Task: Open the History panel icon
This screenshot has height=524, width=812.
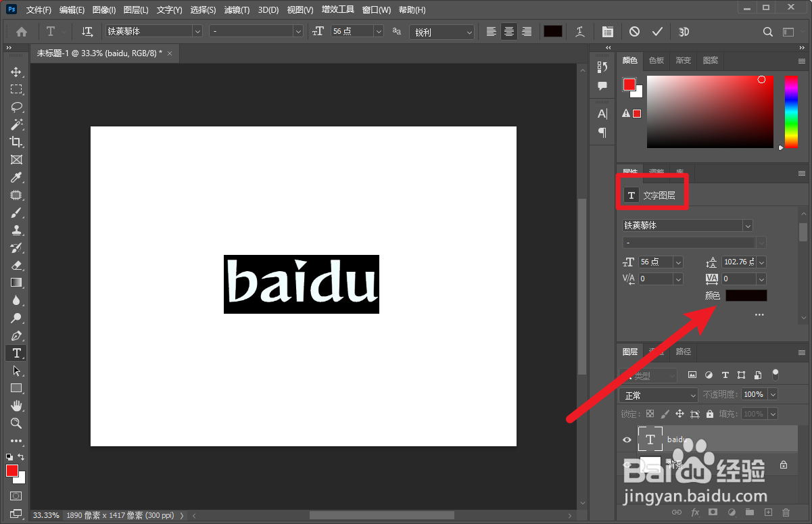Action: (x=602, y=67)
